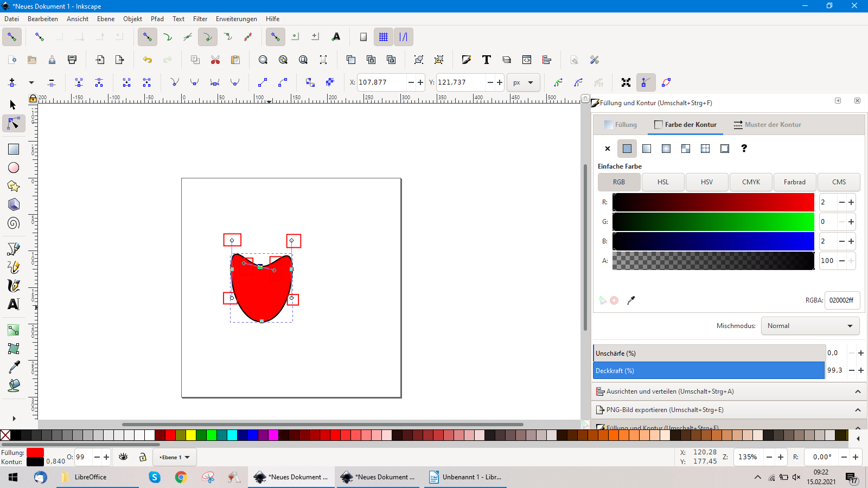Screen dimensions: 868x488
Task: Toggle the layer lock icon
Action: pyautogui.click(x=143, y=457)
